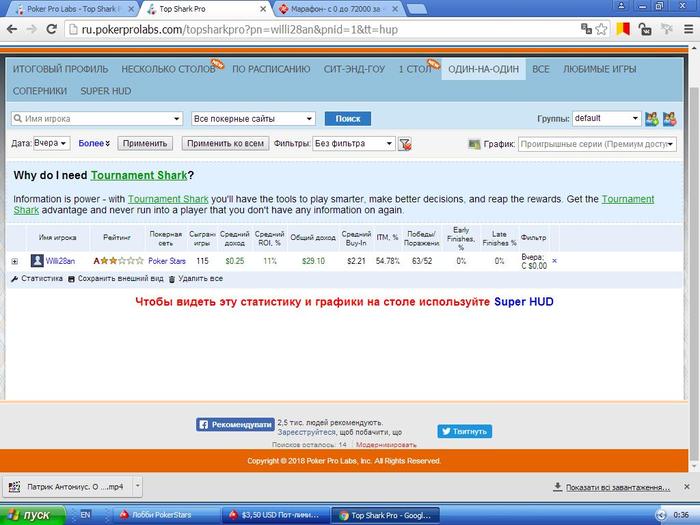Open the Дата Вчера dropdown

click(x=51, y=143)
